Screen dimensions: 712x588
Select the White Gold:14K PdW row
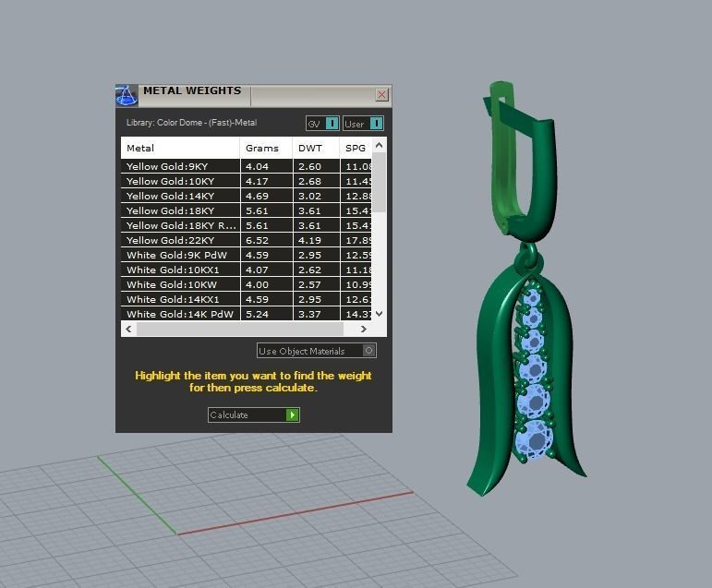coord(247,314)
